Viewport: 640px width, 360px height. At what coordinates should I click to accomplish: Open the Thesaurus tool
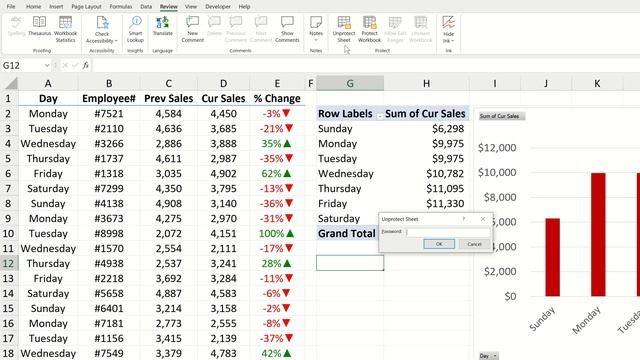39,26
